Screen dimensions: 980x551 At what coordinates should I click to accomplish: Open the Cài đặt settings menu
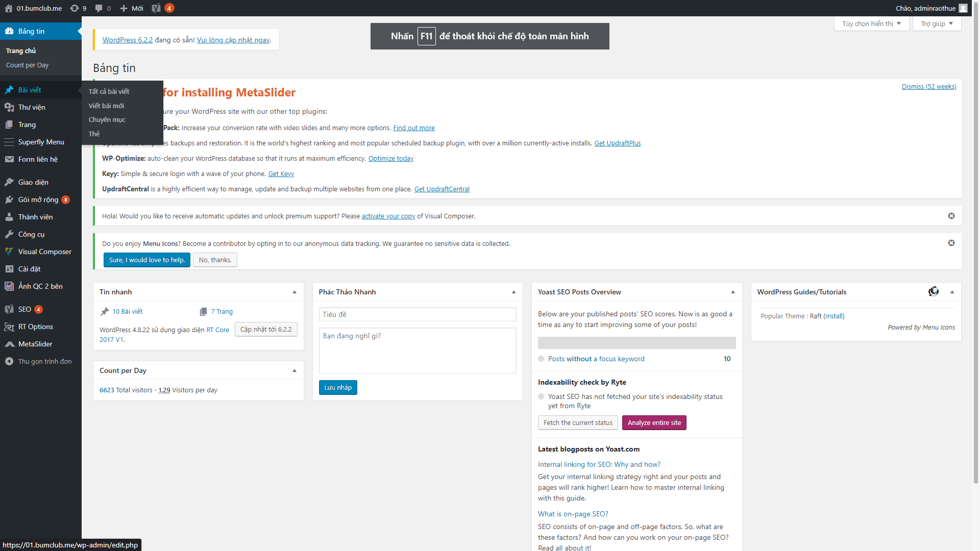point(29,269)
